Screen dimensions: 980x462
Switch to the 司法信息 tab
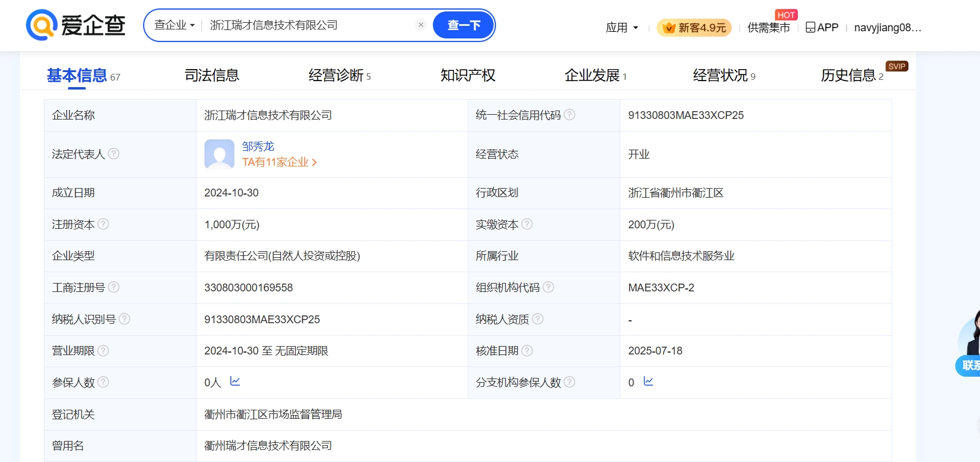[212, 76]
